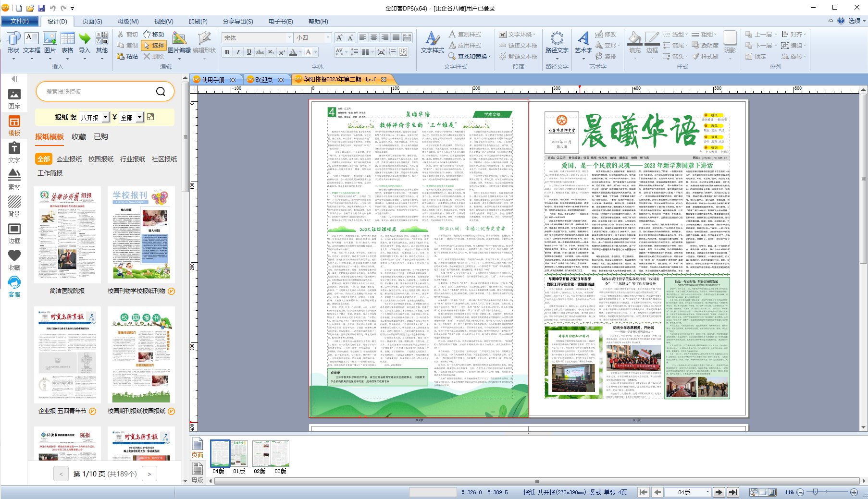Switch to the 页面(G) ribbon tab
Screen dimensions: 868x499
point(92,21)
